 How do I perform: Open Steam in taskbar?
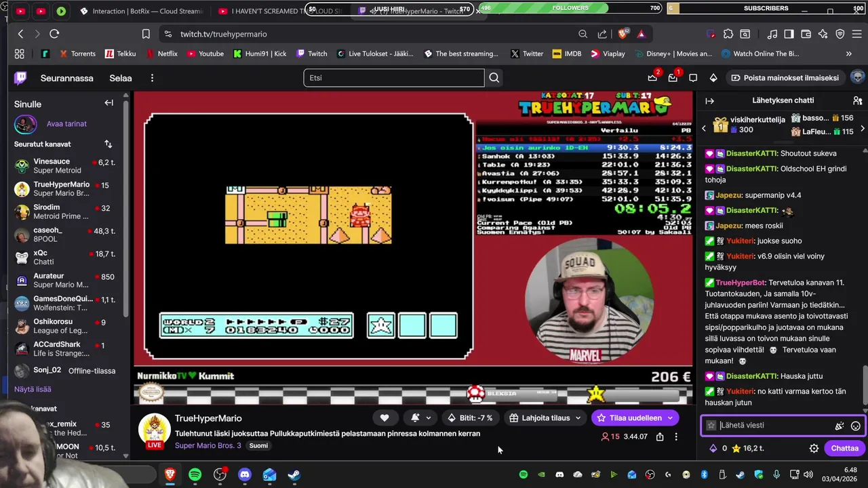click(294, 475)
